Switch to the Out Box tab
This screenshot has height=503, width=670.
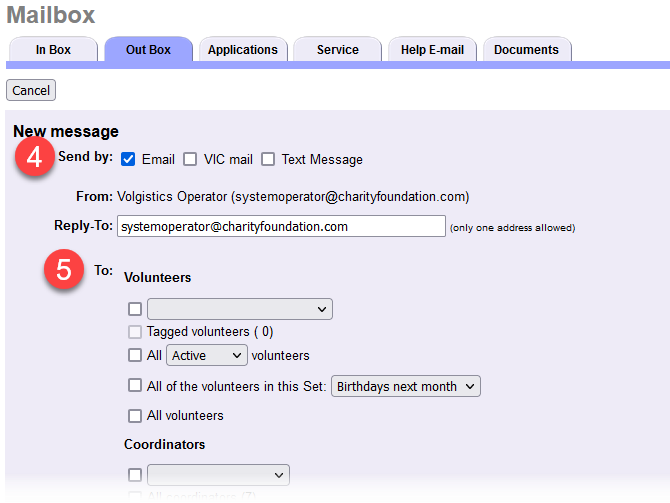click(148, 50)
